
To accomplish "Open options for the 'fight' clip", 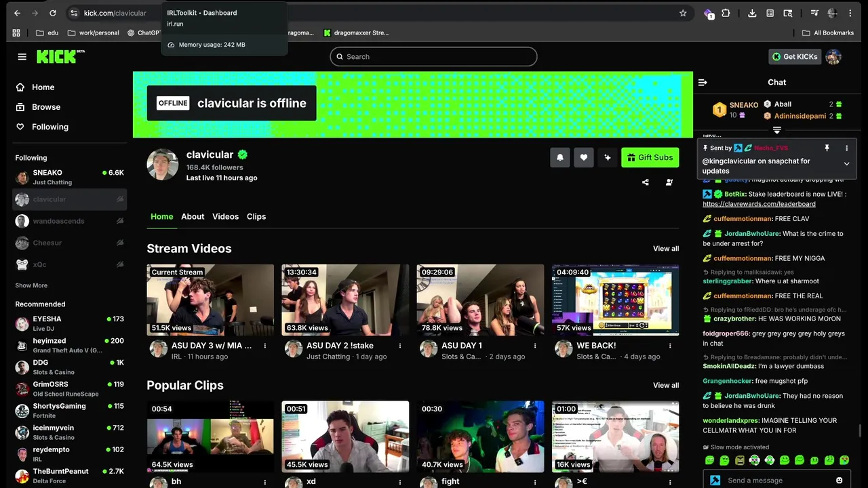I will (535, 482).
